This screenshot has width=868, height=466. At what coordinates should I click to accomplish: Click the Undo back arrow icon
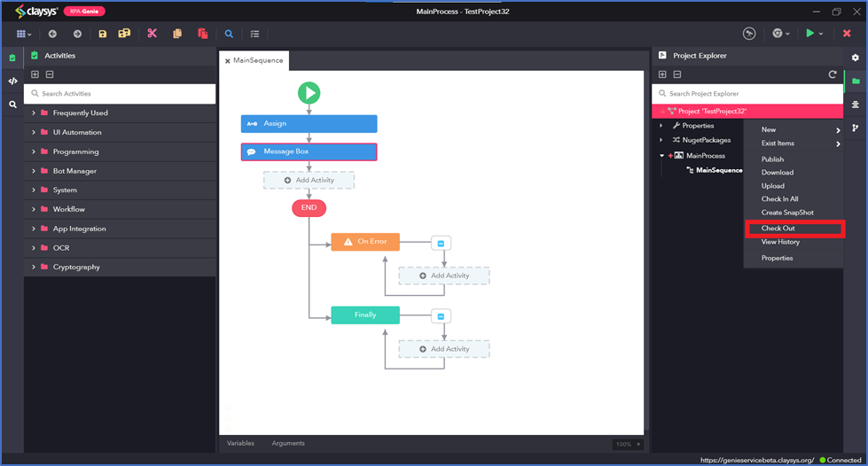coord(52,34)
